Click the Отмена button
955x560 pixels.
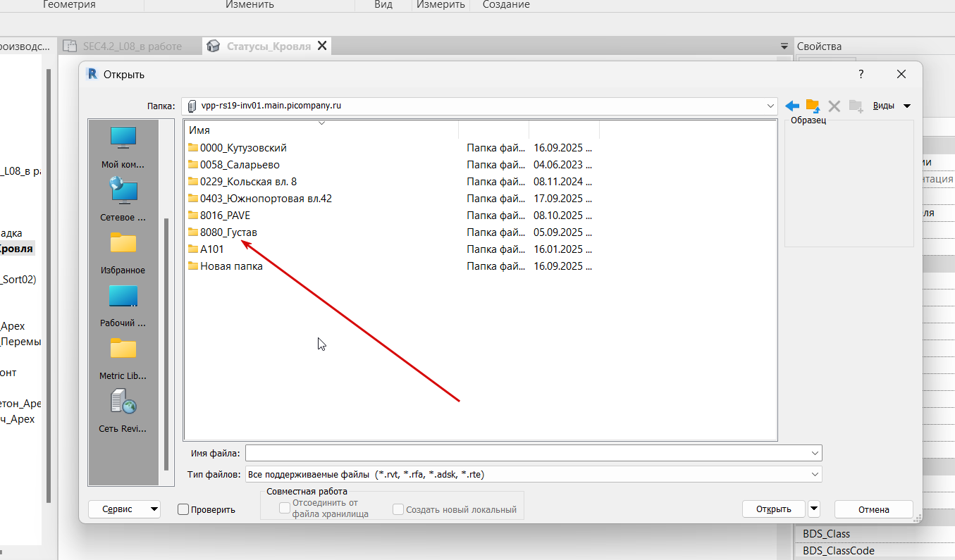tap(874, 509)
